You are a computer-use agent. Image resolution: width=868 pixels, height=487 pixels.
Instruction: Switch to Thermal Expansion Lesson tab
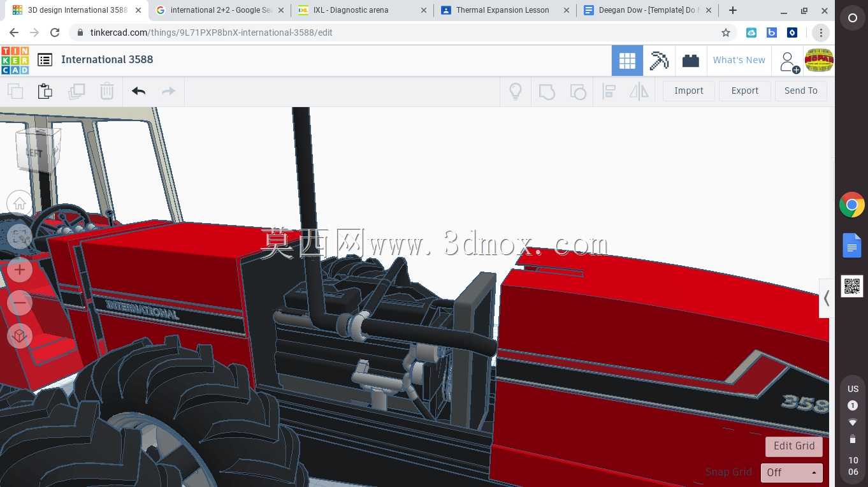coord(505,10)
